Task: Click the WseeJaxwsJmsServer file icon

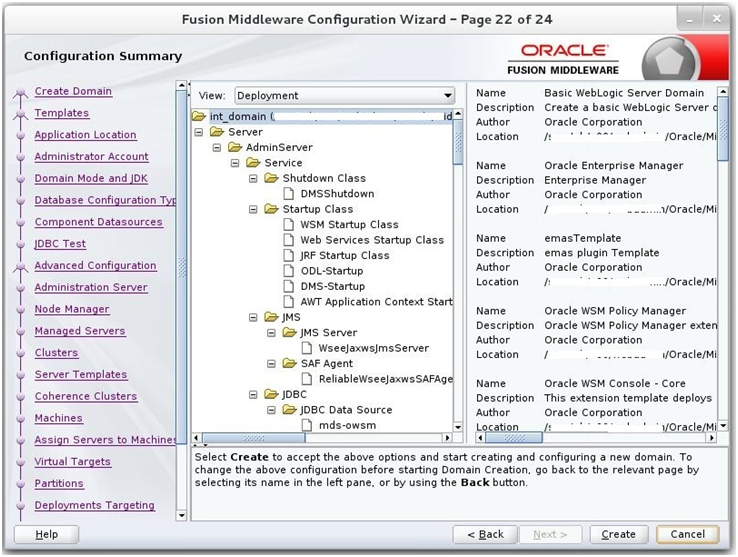Action: 306,348
